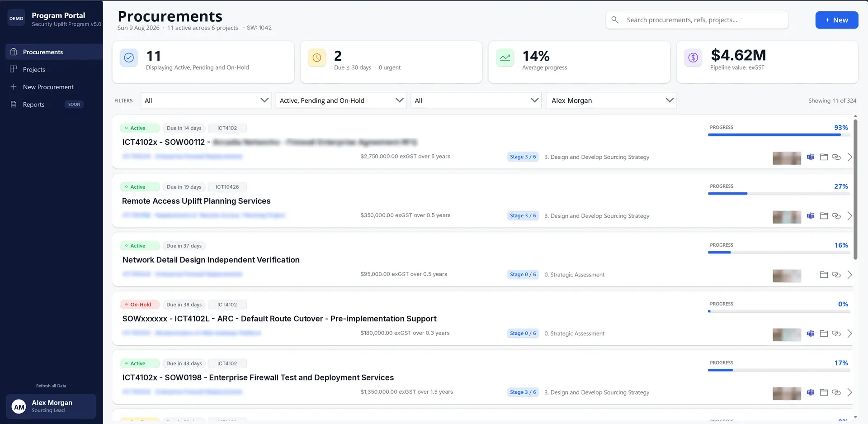This screenshot has height=424, width=868.
Task: Open Teams for Remote Access Uplift Planning Services
Action: click(811, 216)
